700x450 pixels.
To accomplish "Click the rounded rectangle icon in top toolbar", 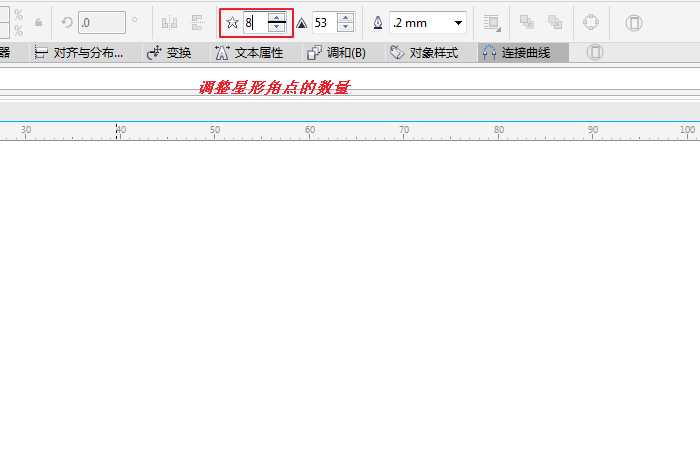I will (634, 22).
